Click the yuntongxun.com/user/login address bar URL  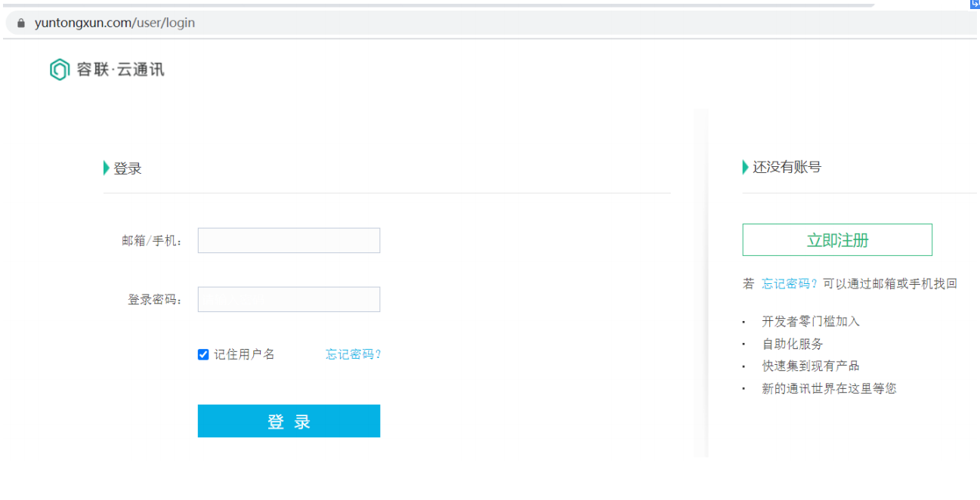click(x=115, y=23)
